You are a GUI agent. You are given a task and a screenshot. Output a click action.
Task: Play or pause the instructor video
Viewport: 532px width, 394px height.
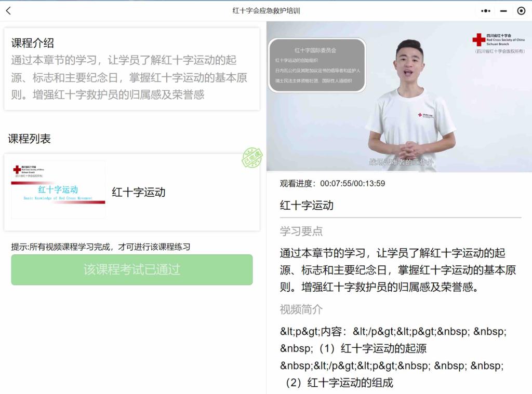point(399,97)
